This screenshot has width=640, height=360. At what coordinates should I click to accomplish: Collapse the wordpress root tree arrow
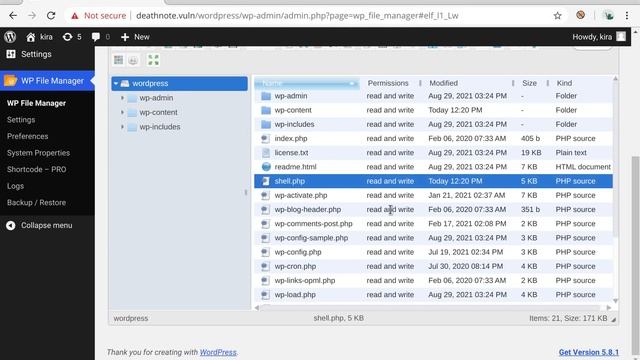[116, 83]
